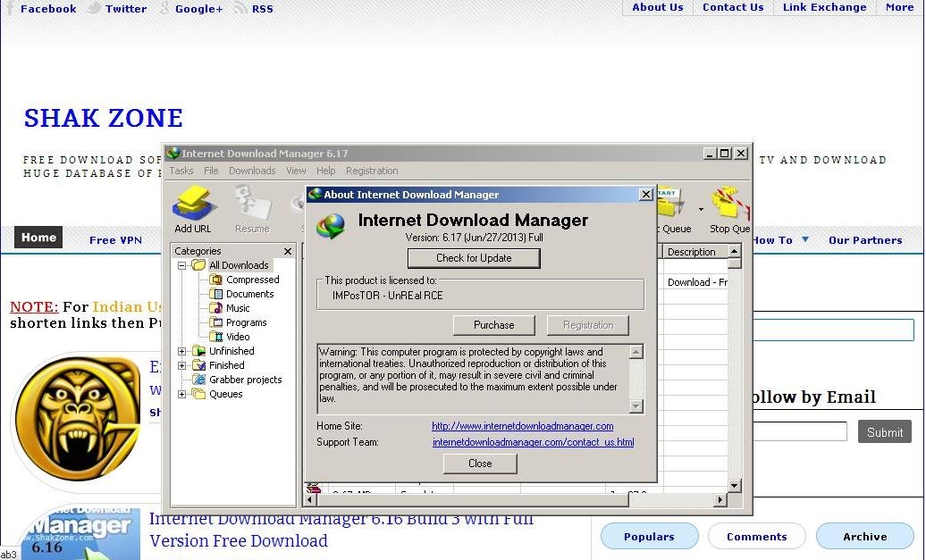Click the Start Queue toolbar icon
The image size is (926, 560).
[x=670, y=204]
